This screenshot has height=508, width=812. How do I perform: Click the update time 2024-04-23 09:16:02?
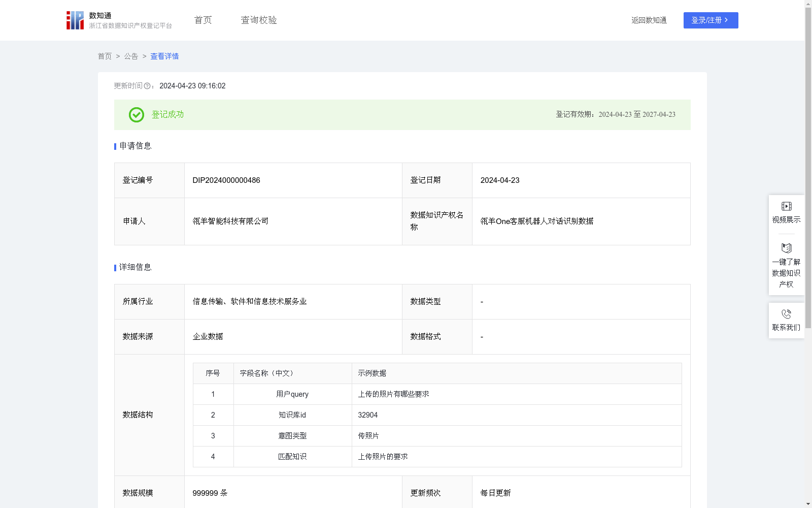coord(192,86)
